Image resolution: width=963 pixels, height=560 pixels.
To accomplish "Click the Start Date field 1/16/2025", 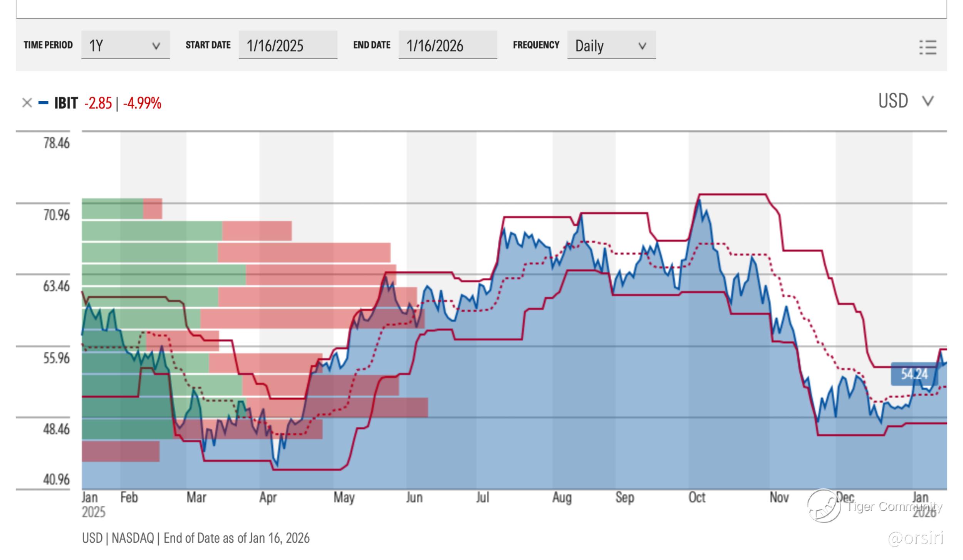I will tap(287, 45).
